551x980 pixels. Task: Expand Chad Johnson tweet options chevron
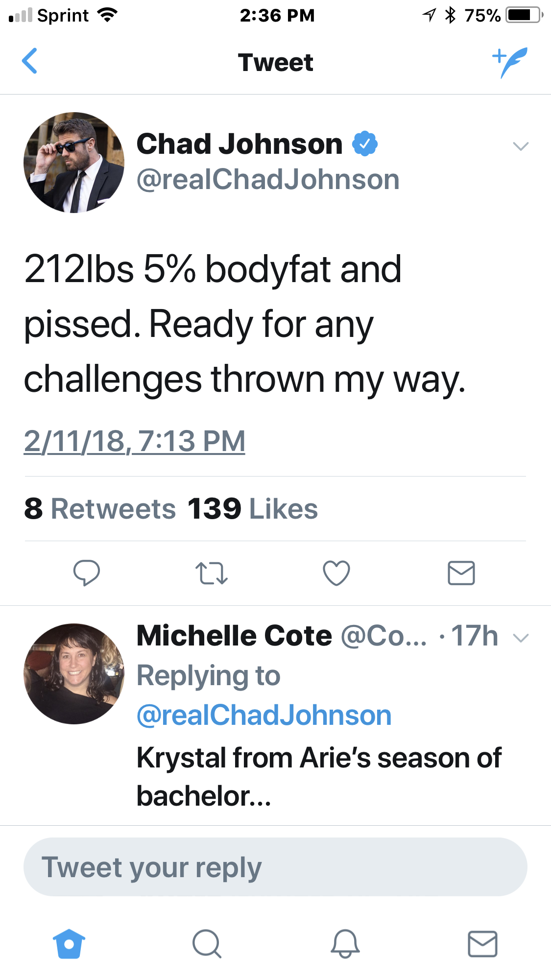521,146
